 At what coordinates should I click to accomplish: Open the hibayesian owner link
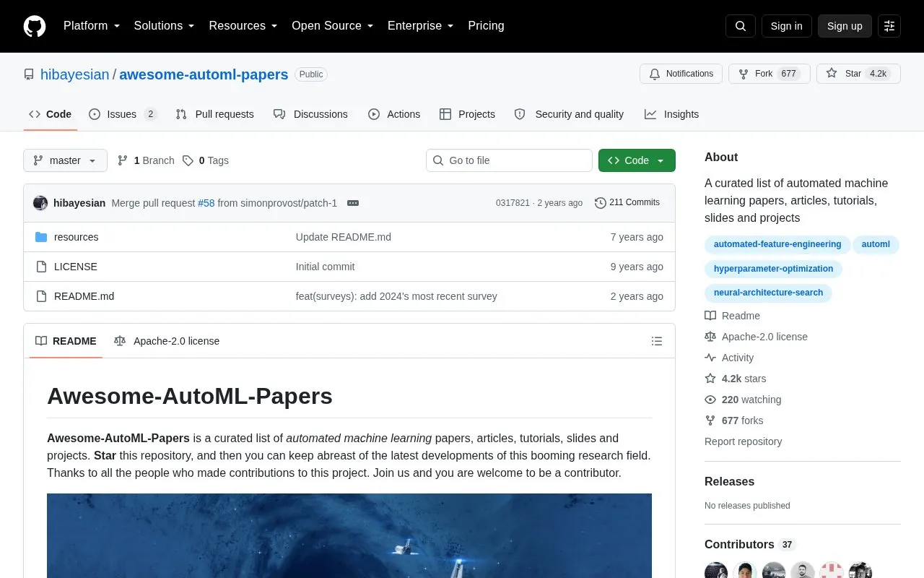point(75,74)
